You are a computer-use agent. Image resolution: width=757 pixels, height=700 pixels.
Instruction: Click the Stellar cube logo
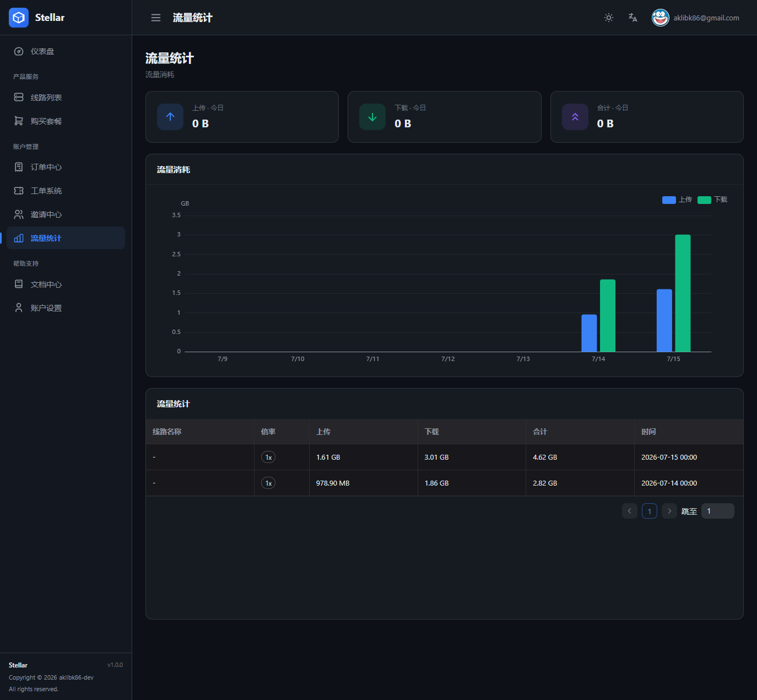tap(19, 18)
